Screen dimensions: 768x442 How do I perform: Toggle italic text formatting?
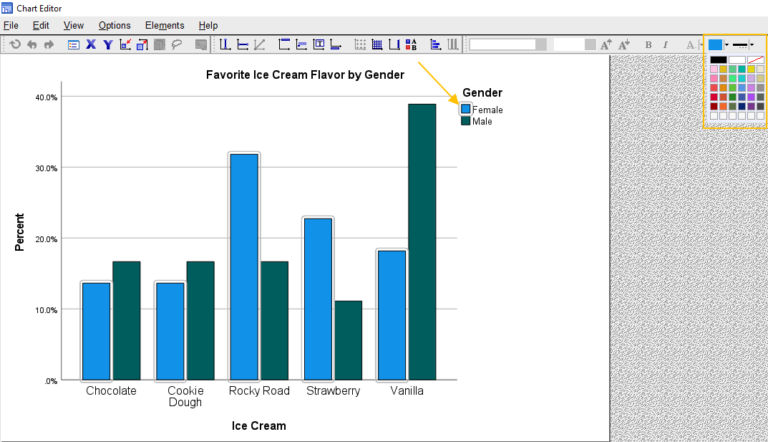click(x=665, y=44)
